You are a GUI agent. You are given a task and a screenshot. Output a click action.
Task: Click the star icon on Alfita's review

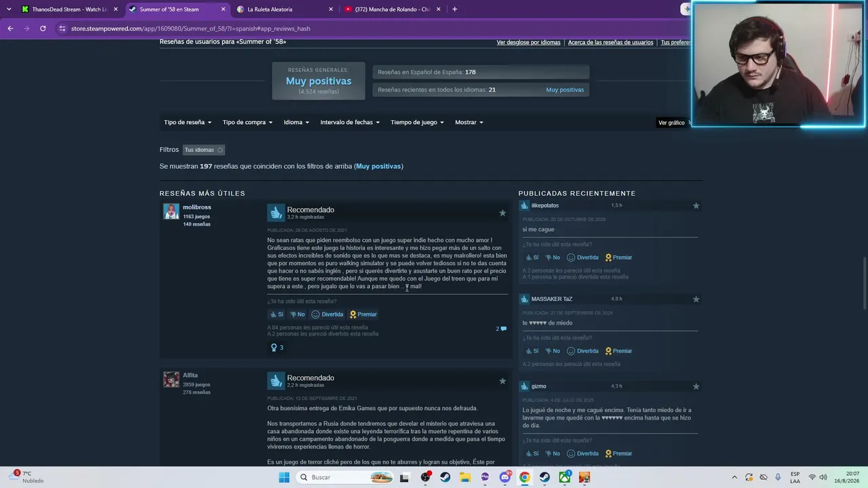click(x=502, y=381)
